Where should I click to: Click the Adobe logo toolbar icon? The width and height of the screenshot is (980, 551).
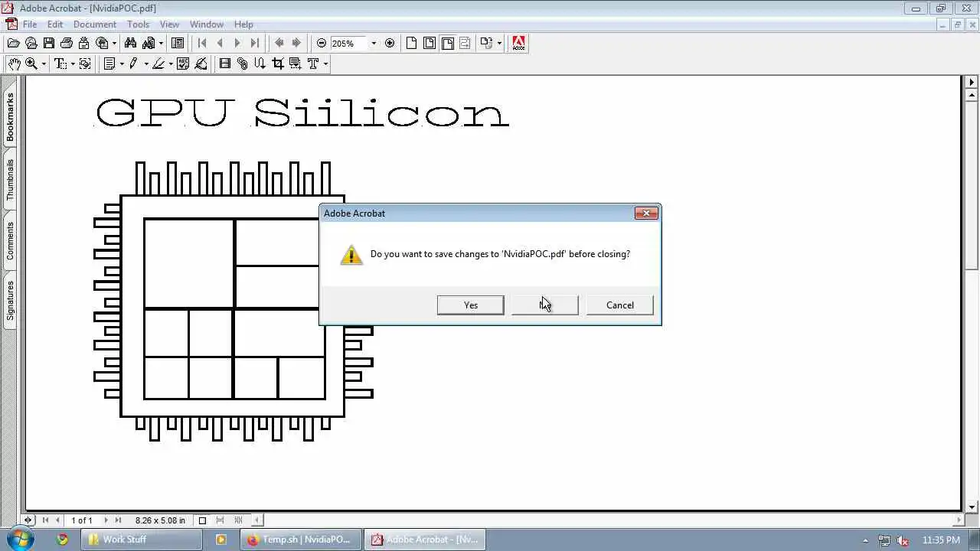[x=519, y=44]
